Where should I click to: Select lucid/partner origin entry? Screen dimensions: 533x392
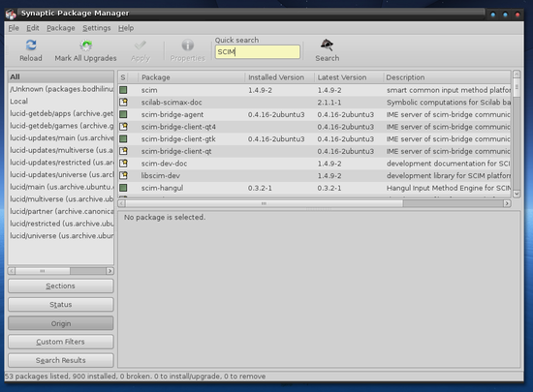coord(61,211)
